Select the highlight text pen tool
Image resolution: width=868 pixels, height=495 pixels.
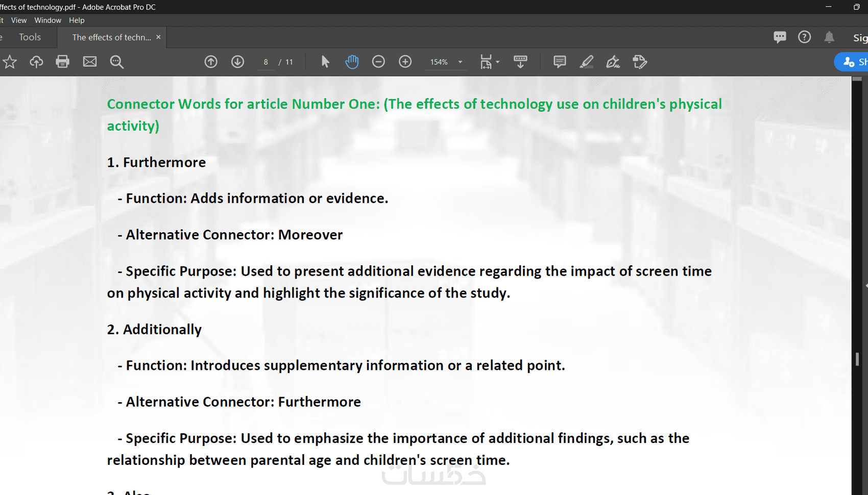[x=587, y=62]
